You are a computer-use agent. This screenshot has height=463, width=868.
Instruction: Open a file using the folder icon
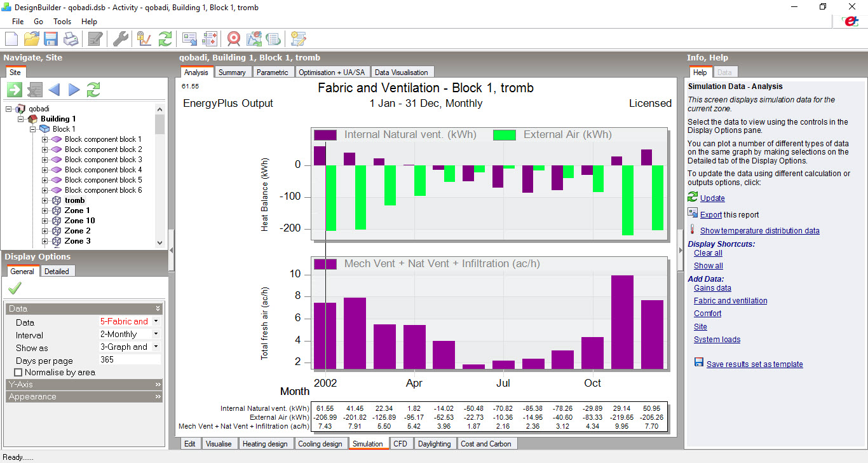tap(32, 39)
